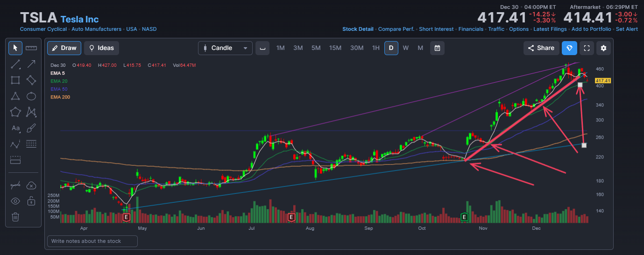This screenshot has height=255, width=644.
Task: Expand the line tool submenu corner arrow
Action: point(20,69)
